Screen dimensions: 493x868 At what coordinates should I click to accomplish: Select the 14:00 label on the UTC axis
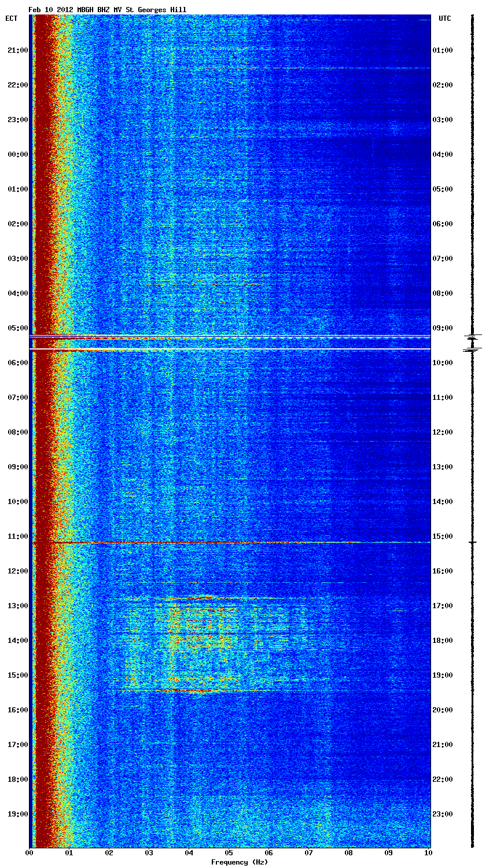443,502
